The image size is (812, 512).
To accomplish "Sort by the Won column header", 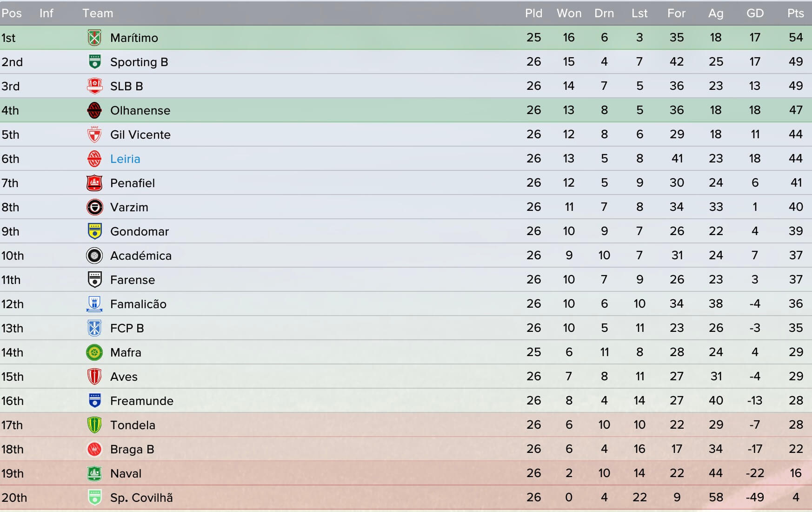I will coord(569,13).
